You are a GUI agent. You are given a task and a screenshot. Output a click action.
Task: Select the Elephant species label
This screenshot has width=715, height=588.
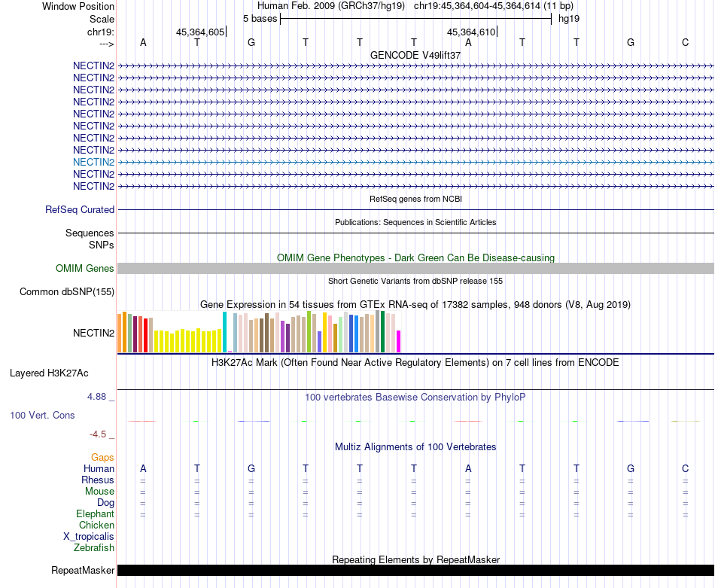tap(96, 514)
